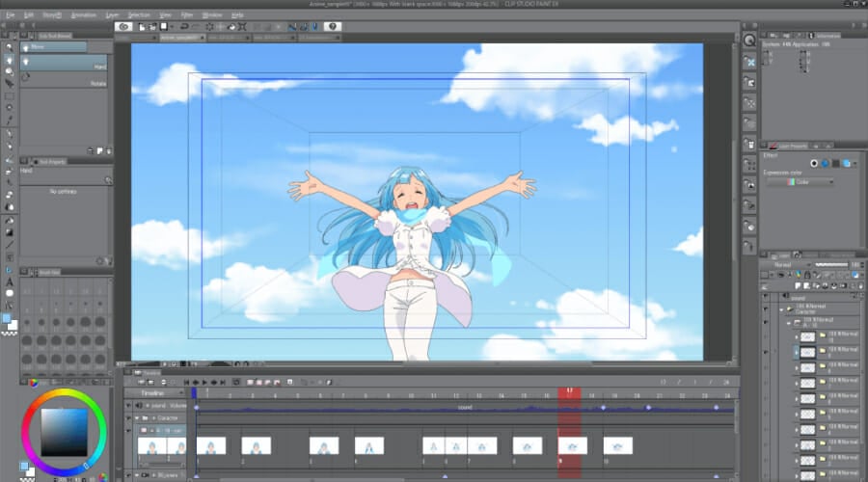Select the Eraser tool

coord(10,195)
